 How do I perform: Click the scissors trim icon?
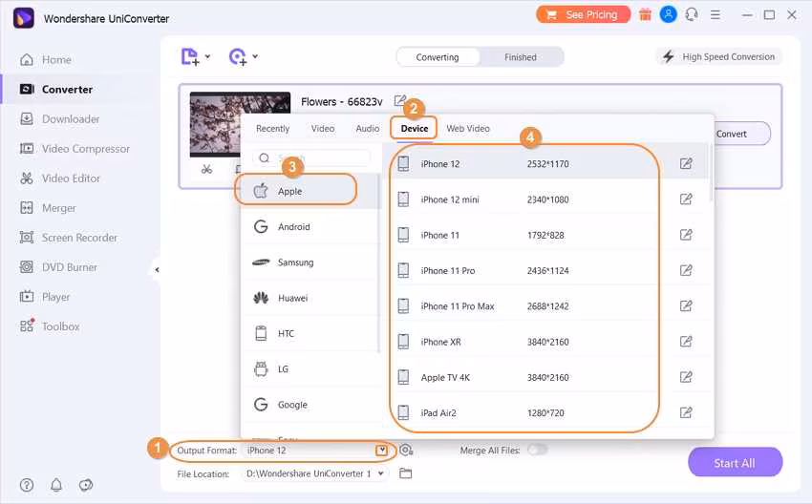point(206,169)
